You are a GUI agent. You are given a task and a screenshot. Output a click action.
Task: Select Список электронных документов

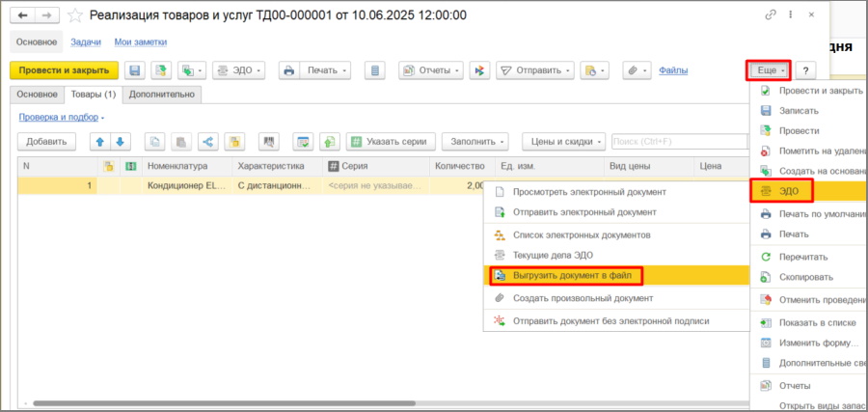pyautogui.click(x=616, y=235)
